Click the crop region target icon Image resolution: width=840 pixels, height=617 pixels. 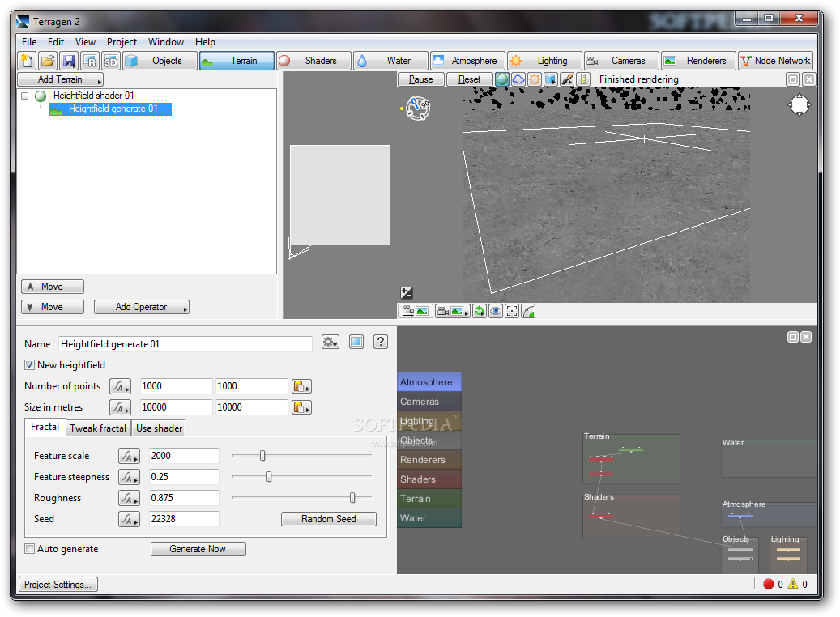pos(512,311)
